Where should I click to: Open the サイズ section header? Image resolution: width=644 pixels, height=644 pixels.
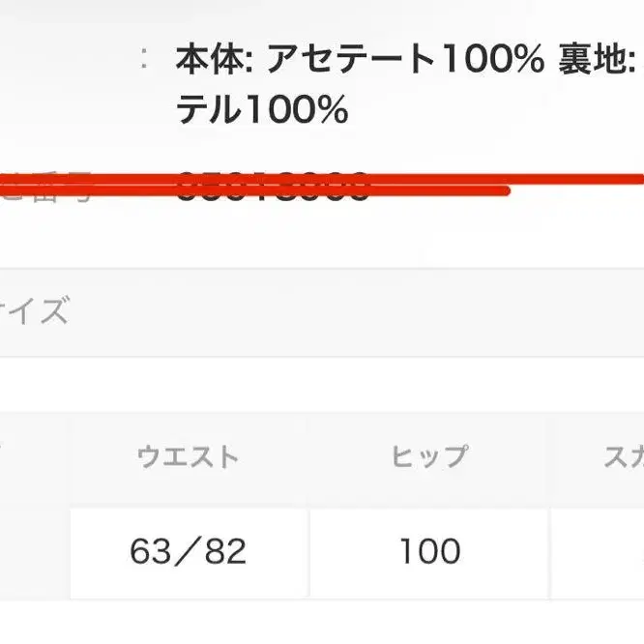tap(39, 312)
